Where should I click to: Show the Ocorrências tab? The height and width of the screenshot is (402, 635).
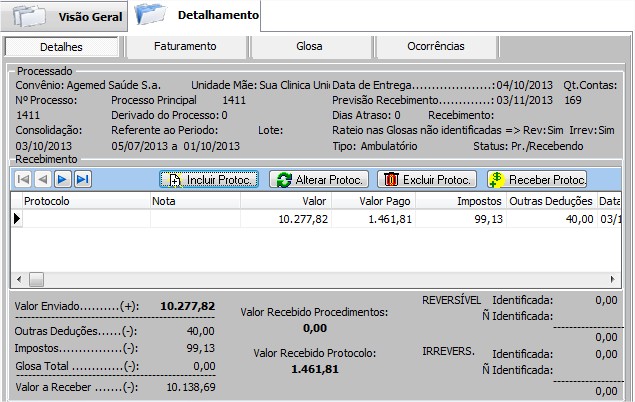pos(435,46)
